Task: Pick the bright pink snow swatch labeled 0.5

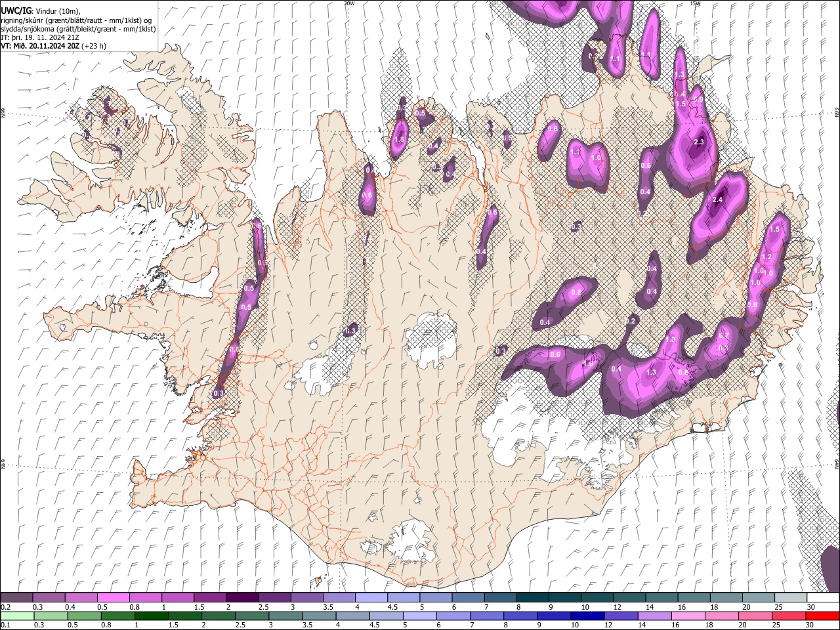Action: coord(113,598)
